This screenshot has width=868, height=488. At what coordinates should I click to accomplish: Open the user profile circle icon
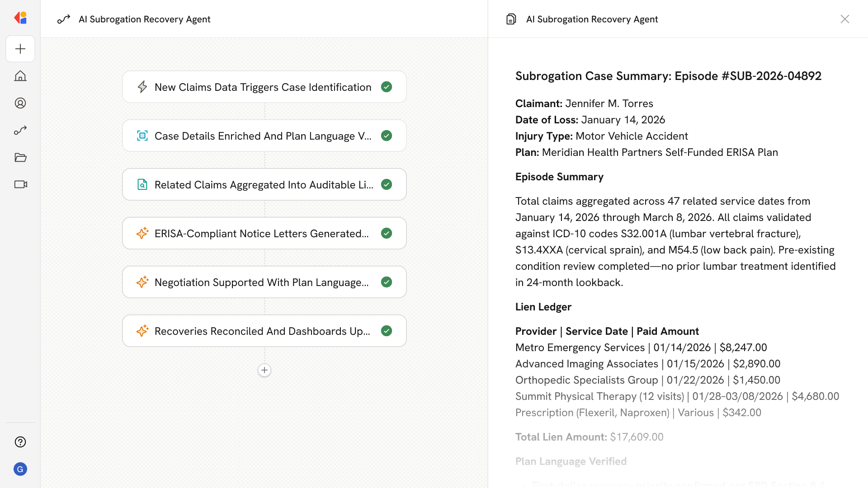pyautogui.click(x=20, y=103)
